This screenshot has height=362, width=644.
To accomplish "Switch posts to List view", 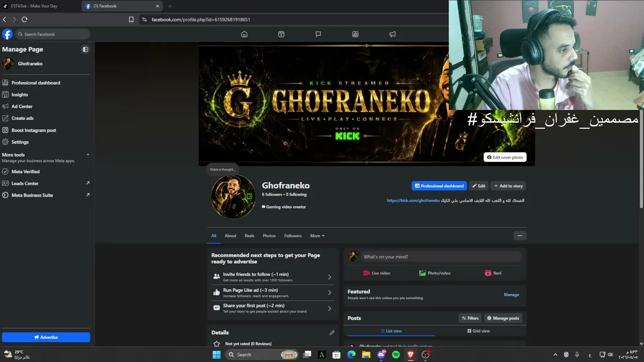I will 391,331.
